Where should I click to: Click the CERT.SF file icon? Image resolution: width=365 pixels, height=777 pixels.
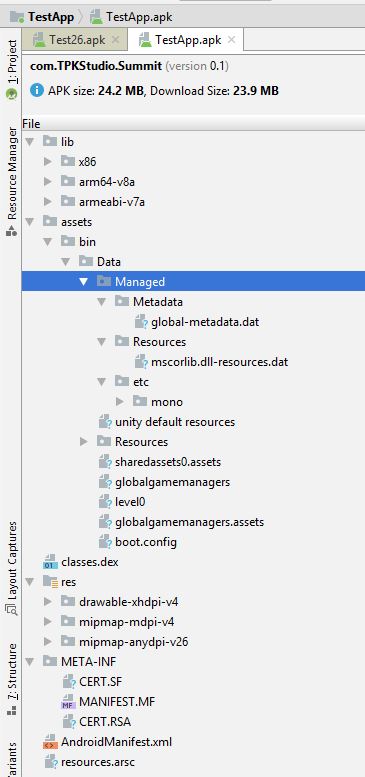coord(69,682)
